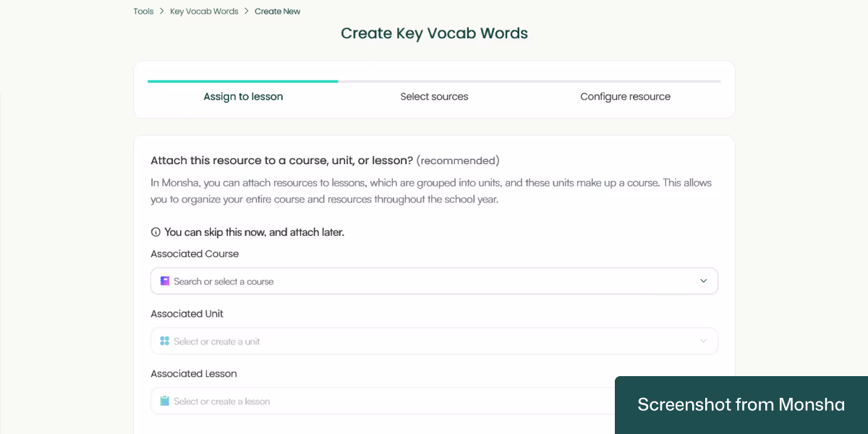Image resolution: width=868 pixels, height=434 pixels.
Task: Click the Tools breadcrumb link
Action: (143, 12)
